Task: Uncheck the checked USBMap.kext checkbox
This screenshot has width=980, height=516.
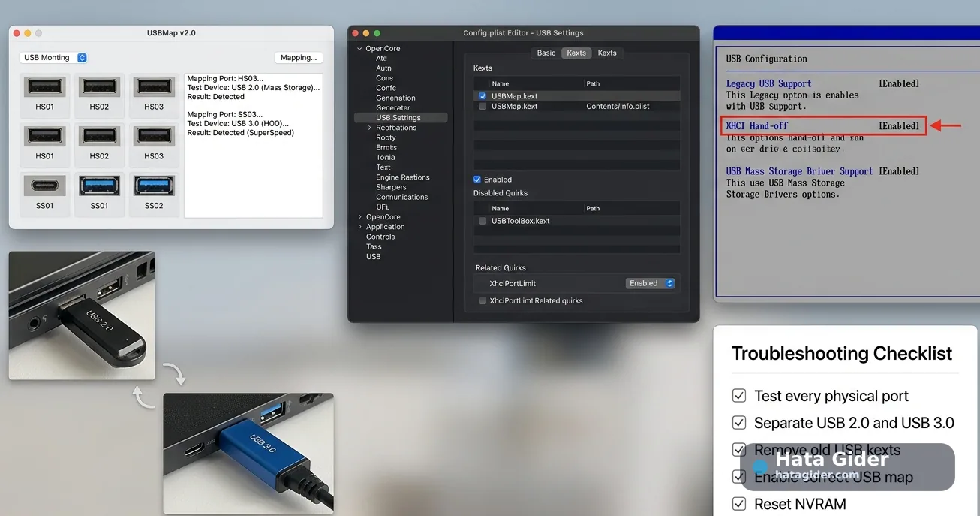Action: pyautogui.click(x=482, y=96)
